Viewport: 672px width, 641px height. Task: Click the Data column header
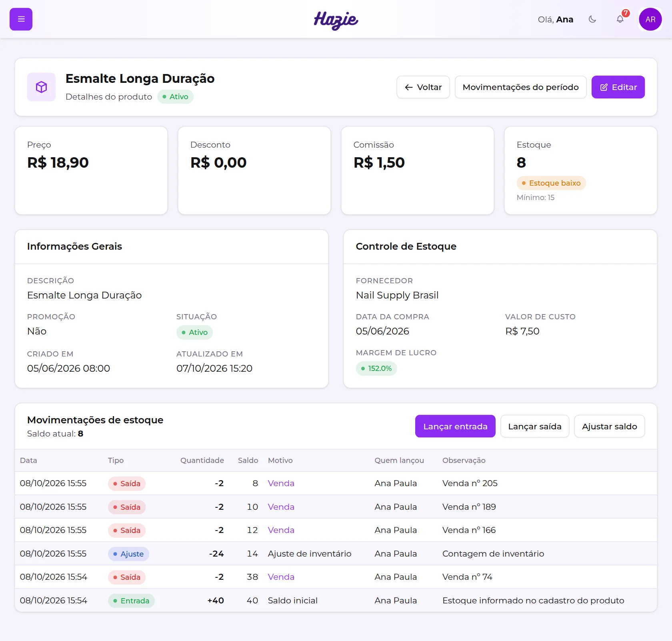[x=28, y=460]
